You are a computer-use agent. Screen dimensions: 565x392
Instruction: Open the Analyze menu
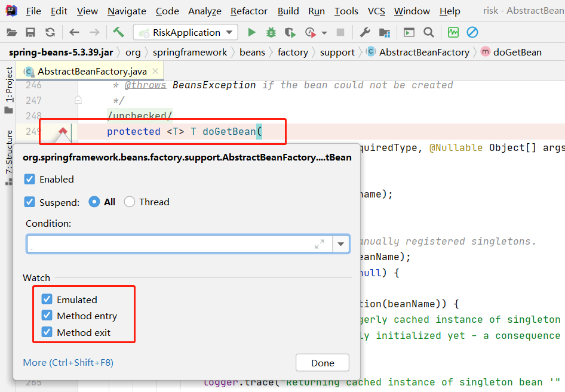(205, 11)
